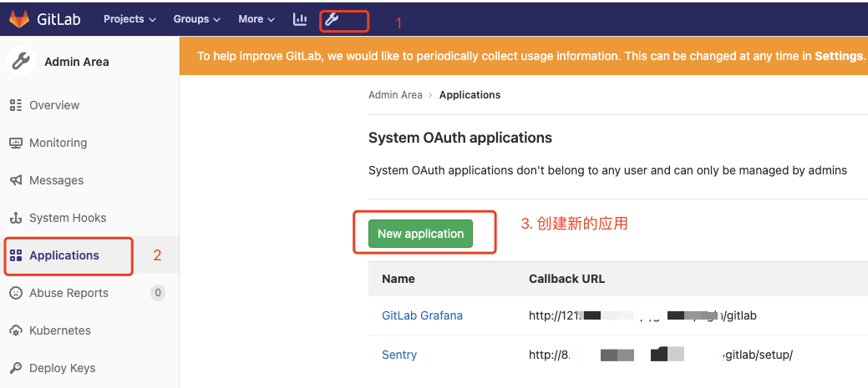
Task: Open System Hooks in the sidebar
Action: click(68, 218)
